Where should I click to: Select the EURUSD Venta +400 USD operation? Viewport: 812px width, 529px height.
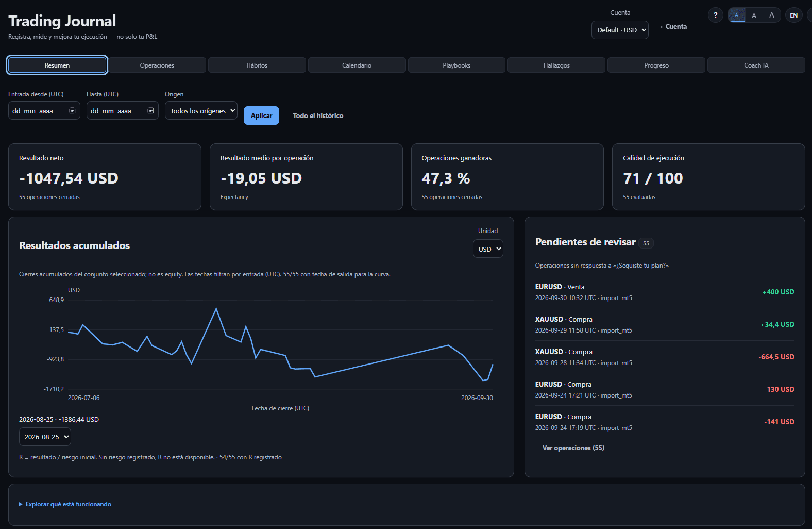665,292
